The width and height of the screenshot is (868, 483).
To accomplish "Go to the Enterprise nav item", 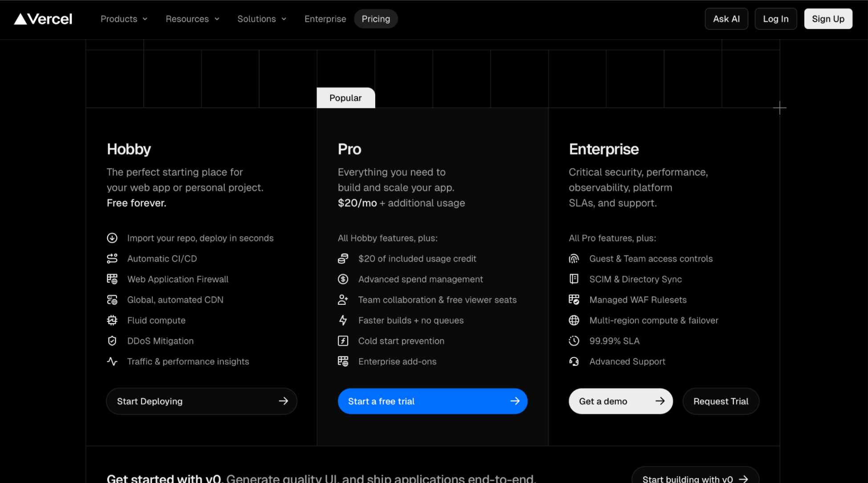I will pyautogui.click(x=325, y=19).
